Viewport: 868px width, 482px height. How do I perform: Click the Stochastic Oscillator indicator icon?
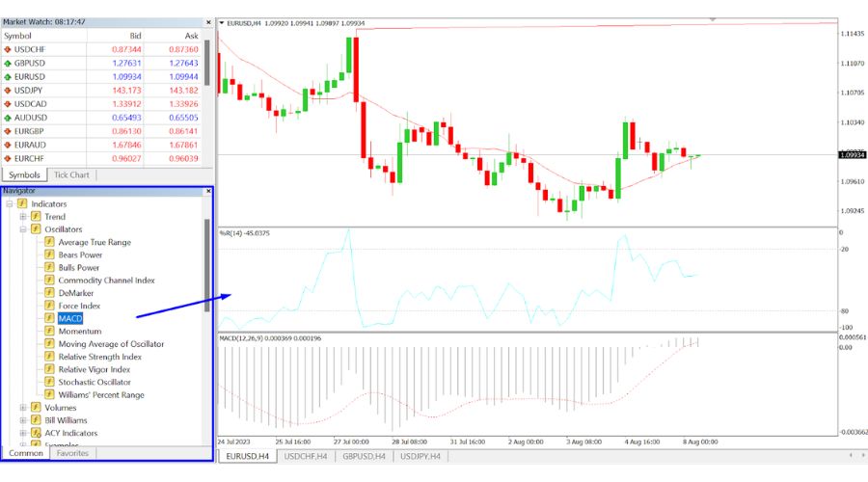49,382
